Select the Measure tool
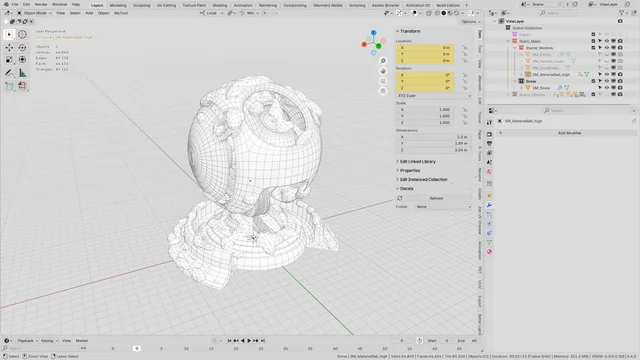The width and height of the screenshot is (640, 360). click(x=22, y=73)
